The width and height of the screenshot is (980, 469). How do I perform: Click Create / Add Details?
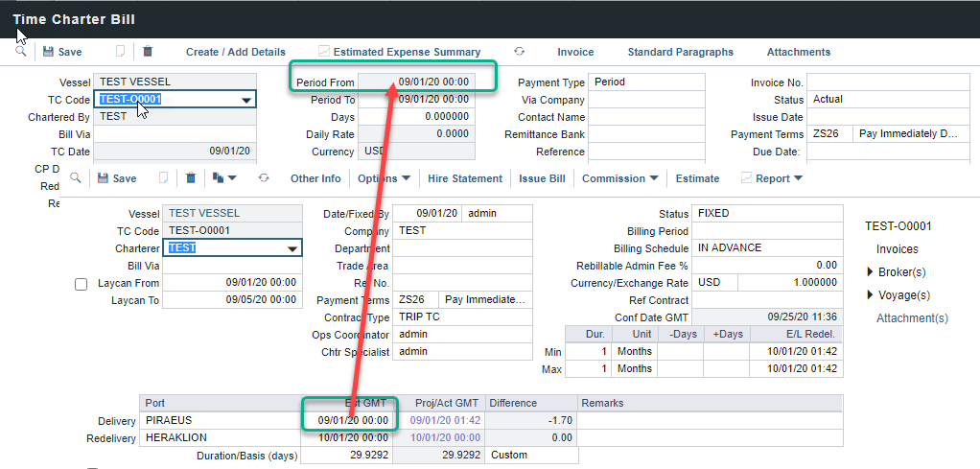235,52
